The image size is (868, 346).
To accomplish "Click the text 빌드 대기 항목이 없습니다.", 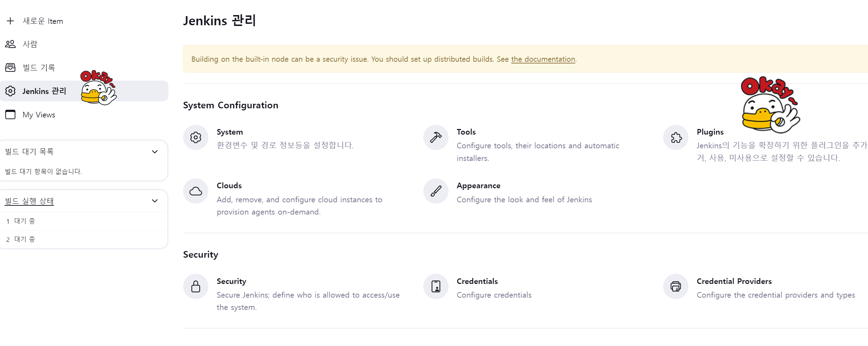I will [43, 171].
